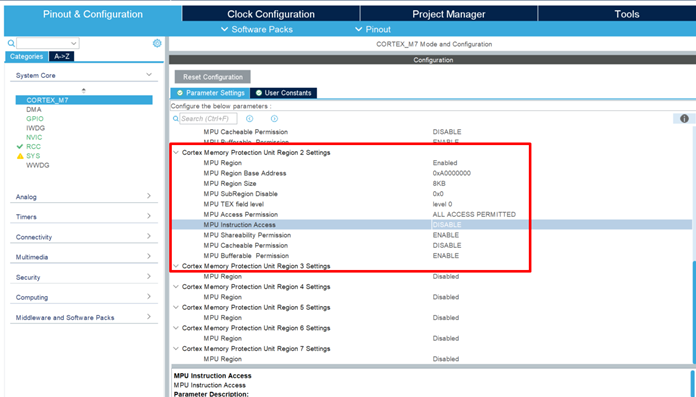Click MPU Region Size value 8KB
This screenshot has width=696, height=397.
(439, 183)
